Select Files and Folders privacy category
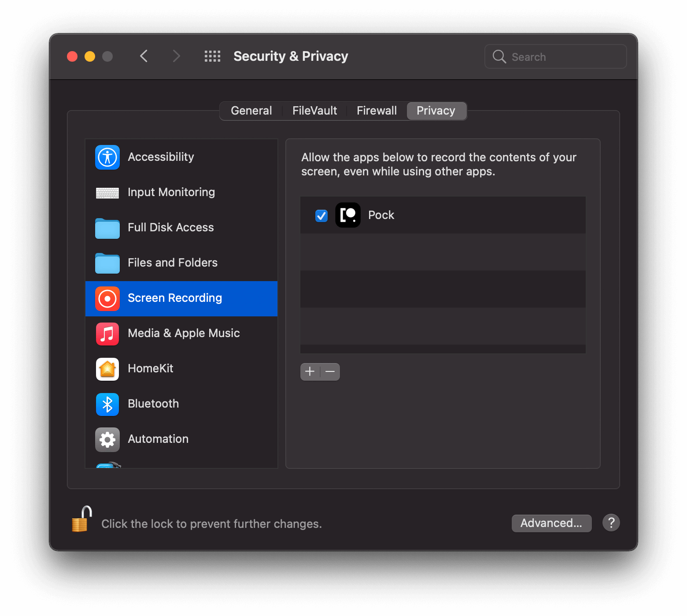The height and width of the screenshot is (616, 687). pos(107,263)
